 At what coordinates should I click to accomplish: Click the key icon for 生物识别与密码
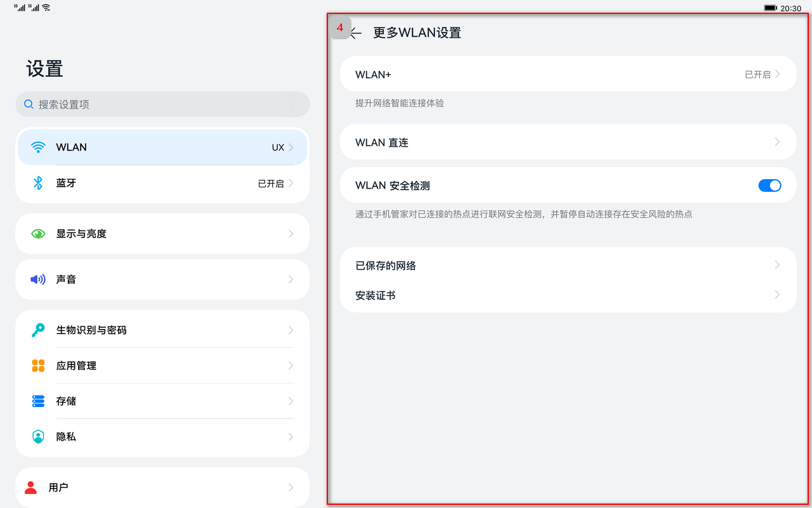38,330
